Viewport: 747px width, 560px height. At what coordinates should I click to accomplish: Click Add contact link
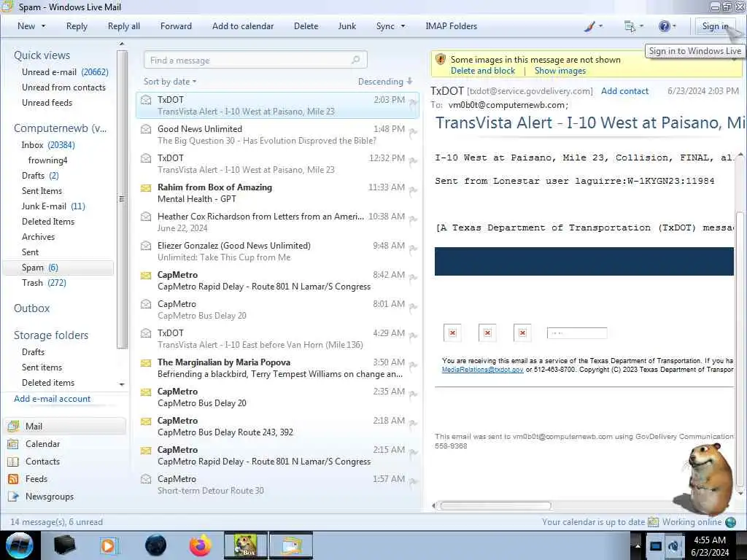coord(624,91)
